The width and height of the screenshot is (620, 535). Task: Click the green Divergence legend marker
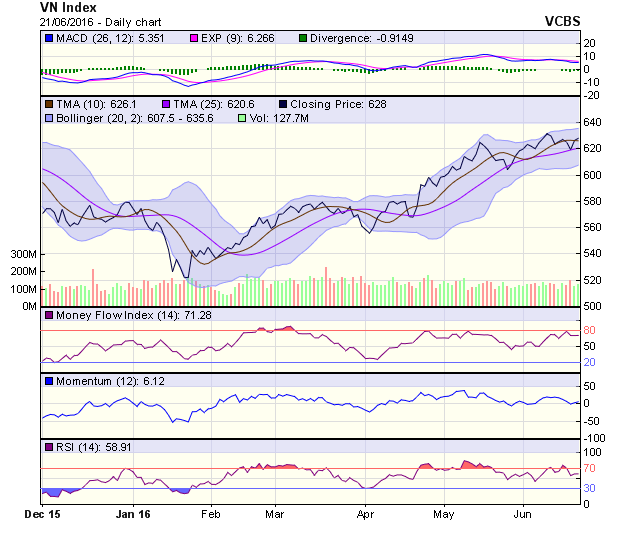[x=304, y=38]
